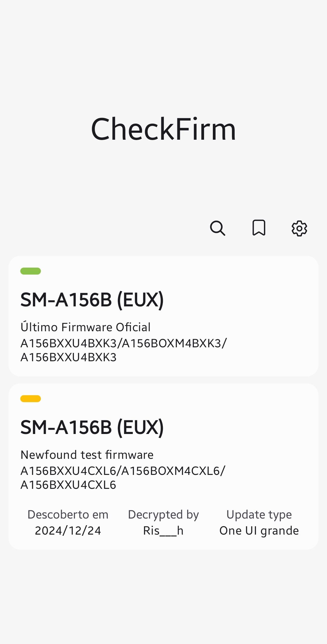Tap the "Decrypted by" label
This screenshot has width=327, height=644.
[x=163, y=515]
